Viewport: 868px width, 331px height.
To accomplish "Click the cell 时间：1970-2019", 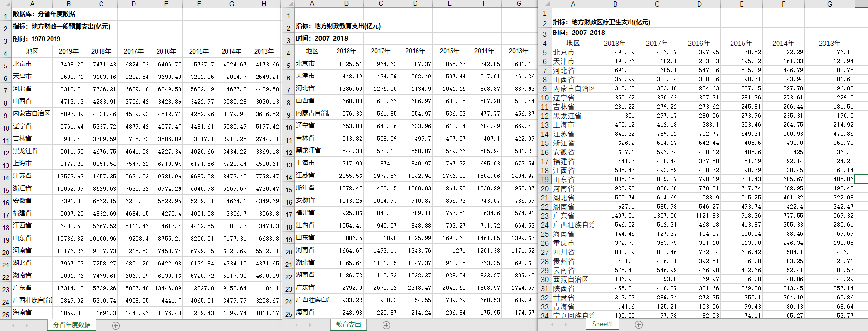I will pyautogui.click(x=37, y=39).
